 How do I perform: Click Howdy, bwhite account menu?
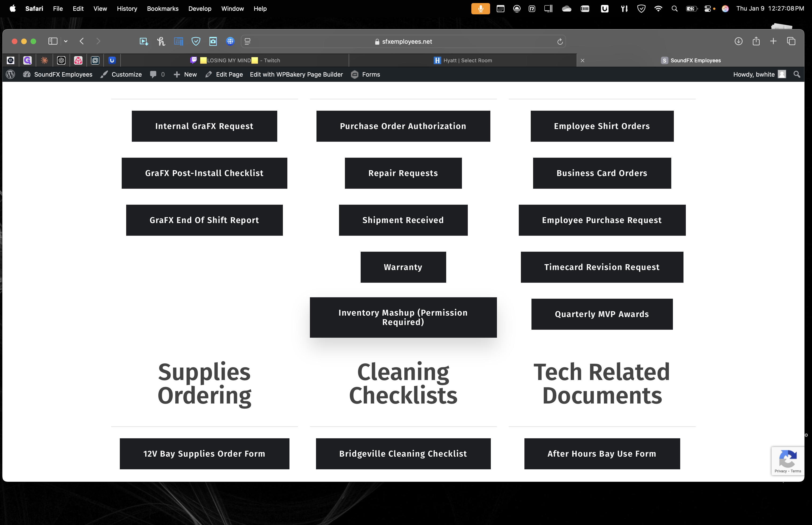tap(760, 74)
